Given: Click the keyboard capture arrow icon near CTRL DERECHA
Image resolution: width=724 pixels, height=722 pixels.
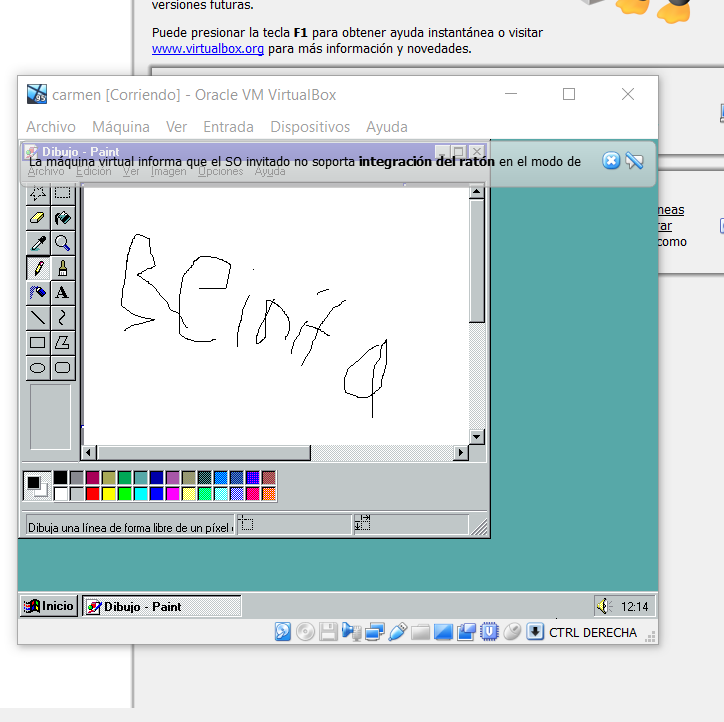Looking at the screenshot, I should pos(535,632).
